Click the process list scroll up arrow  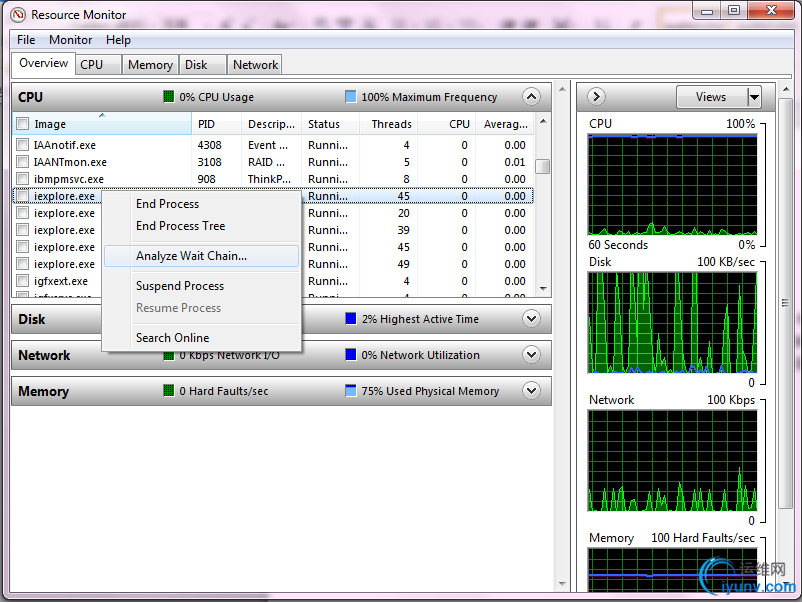click(x=543, y=121)
